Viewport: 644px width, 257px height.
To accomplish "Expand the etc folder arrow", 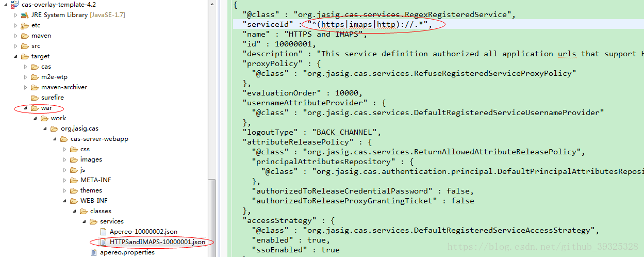I will click(16, 25).
